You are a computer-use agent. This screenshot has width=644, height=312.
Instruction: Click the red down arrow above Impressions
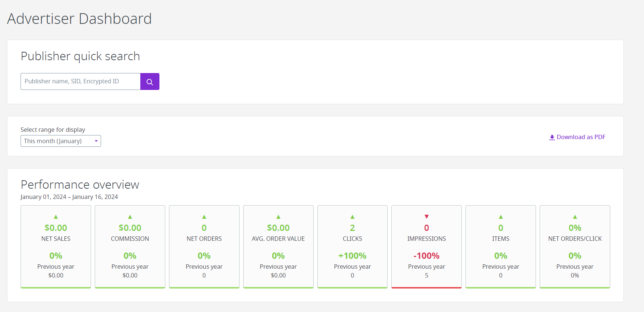coord(427,217)
